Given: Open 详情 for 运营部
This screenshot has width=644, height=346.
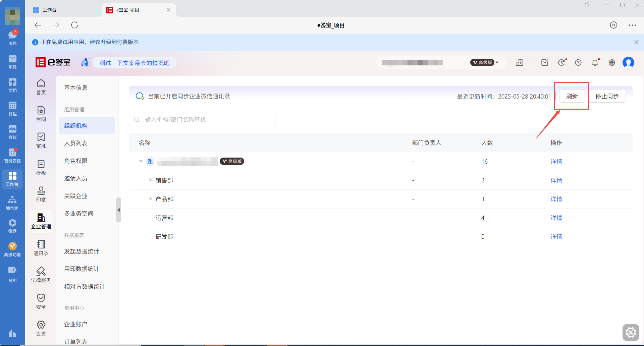Looking at the screenshot, I should [556, 218].
